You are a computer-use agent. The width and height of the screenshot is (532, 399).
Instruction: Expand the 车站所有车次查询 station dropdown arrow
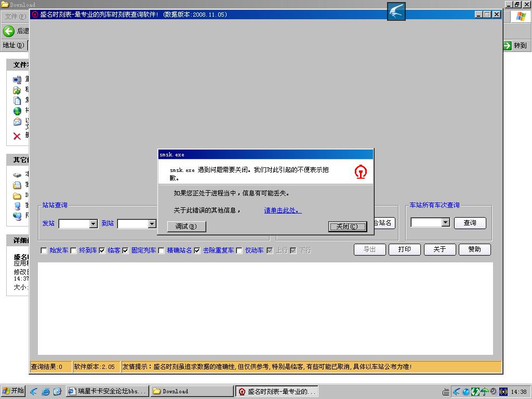pos(446,222)
